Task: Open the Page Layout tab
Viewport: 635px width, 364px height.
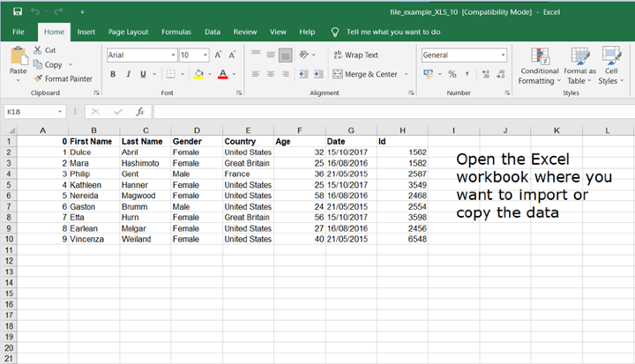Action: [x=128, y=32]
